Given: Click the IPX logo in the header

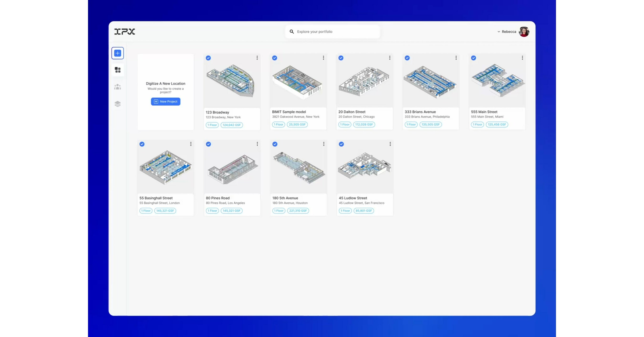Looking at the screenshot, I should pyautogui.click(x=125, y=31).
